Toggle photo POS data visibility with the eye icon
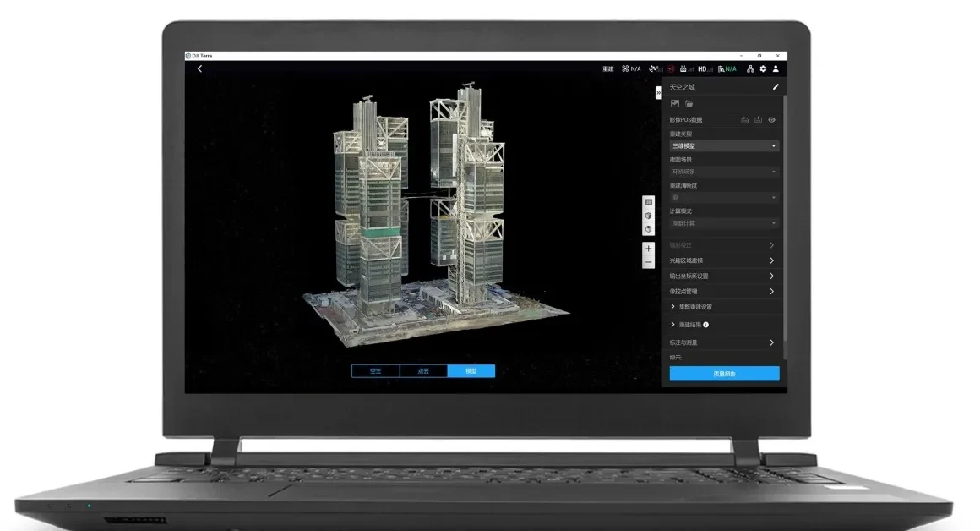Image resolution: width=980 pixels, height=531 pixels. pos(771,119)
